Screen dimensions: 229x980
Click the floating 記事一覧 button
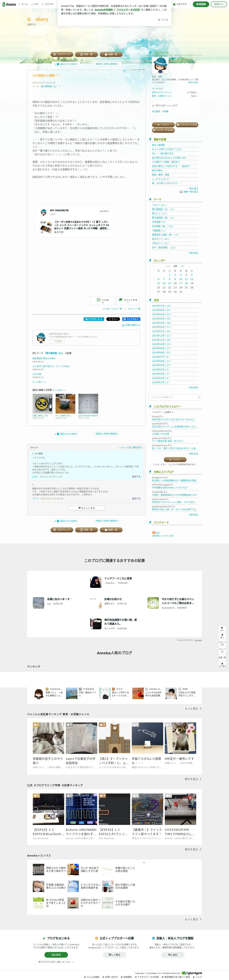click(x=222, y=657)
